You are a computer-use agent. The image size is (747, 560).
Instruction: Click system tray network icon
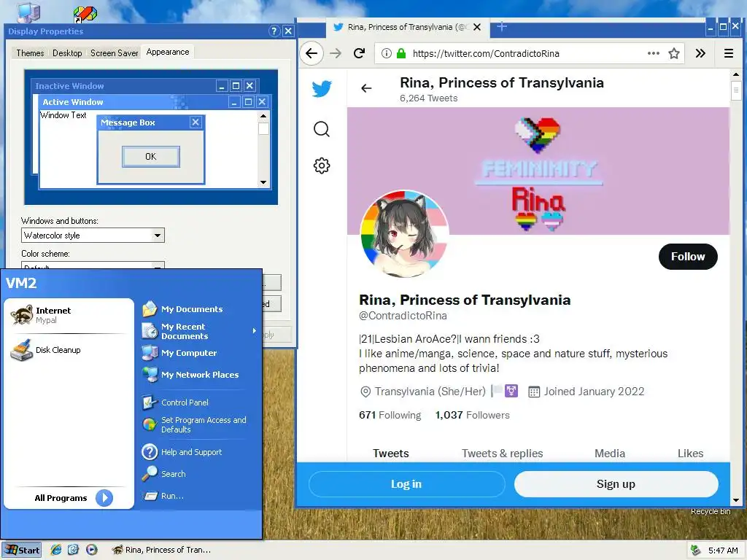pyautogui.click(x=695, y=551)
